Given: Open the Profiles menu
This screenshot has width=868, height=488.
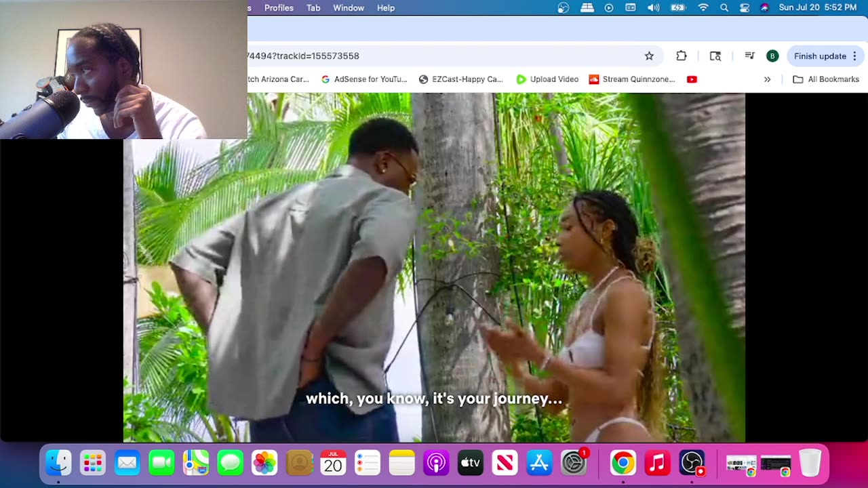Looking at the screenshot, I should coord(279,8).
